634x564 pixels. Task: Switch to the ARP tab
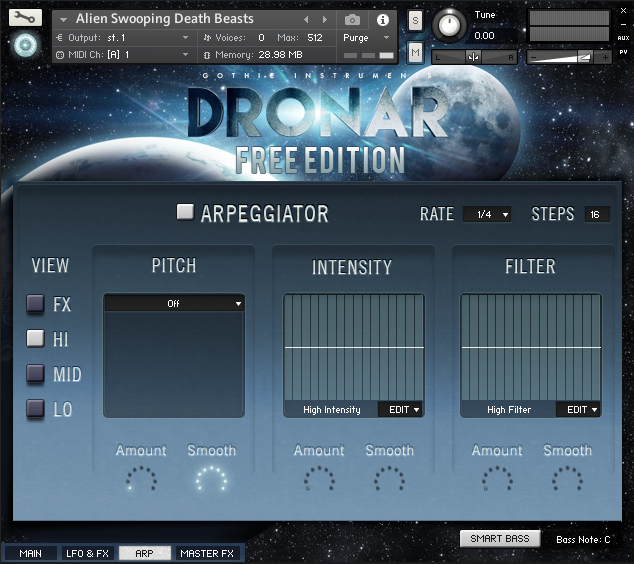(144, 553)
